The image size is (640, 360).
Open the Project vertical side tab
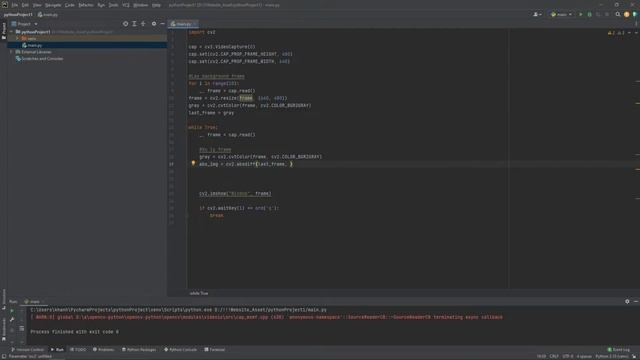tap(4, 31)
